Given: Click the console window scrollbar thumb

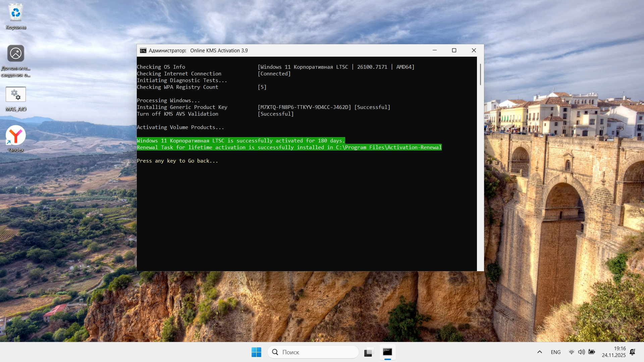Looking at the screenshot, I should click(x=480, y=74).
